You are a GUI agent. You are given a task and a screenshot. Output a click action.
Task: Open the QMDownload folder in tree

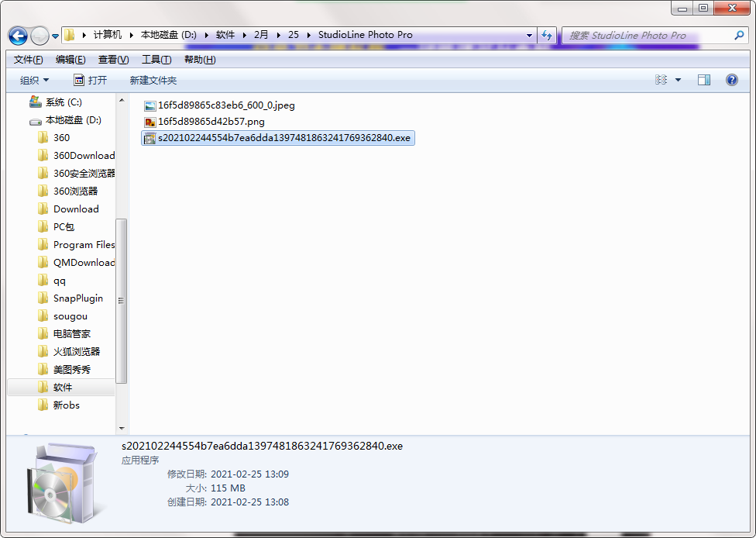(76, 263)
